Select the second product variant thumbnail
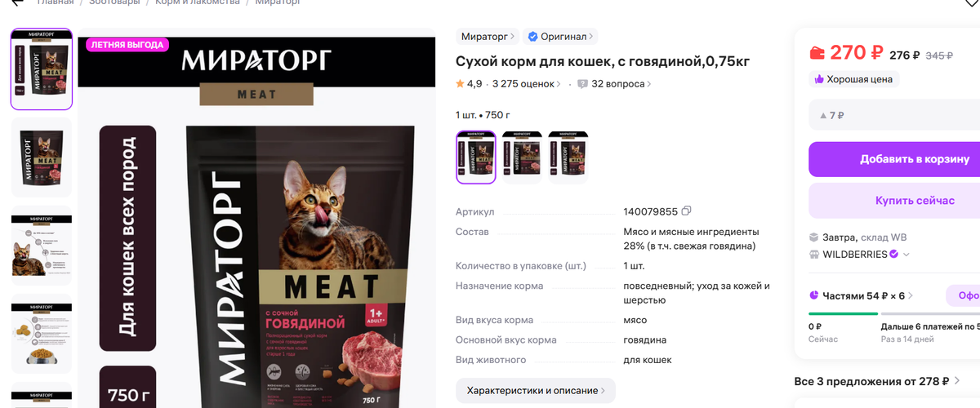The height and width of the screenshot is (408, 980). pyautogui.click(x=522, y=157)
